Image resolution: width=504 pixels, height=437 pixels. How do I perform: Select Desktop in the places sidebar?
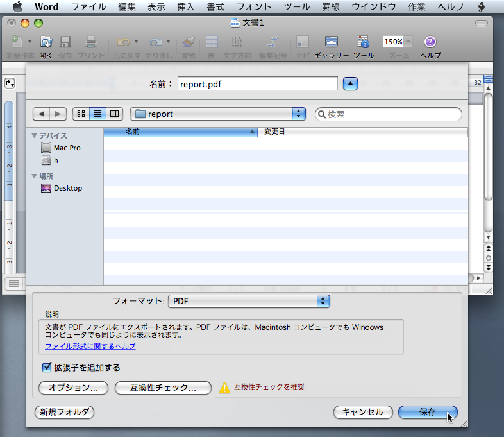(x=67, y=188)
